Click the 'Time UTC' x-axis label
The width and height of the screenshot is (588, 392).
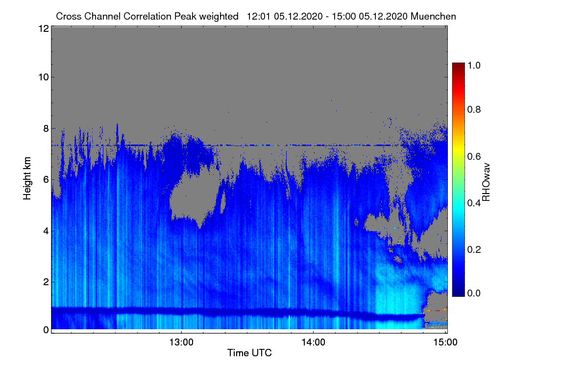click(249, 353)
